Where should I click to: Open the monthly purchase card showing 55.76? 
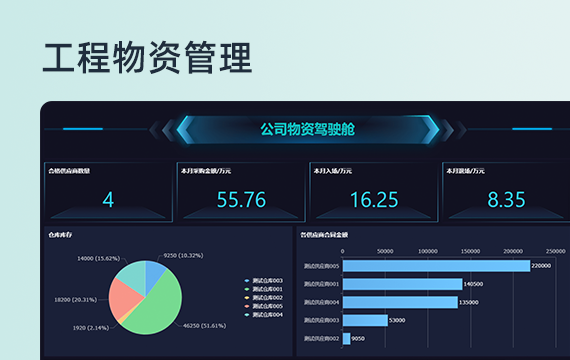click(241, 192)
